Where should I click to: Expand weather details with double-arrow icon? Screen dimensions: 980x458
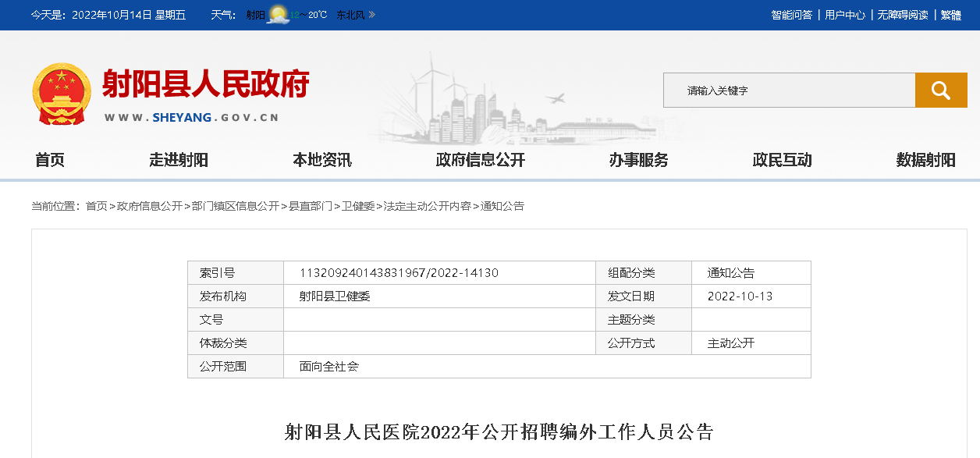coord(372,15)
